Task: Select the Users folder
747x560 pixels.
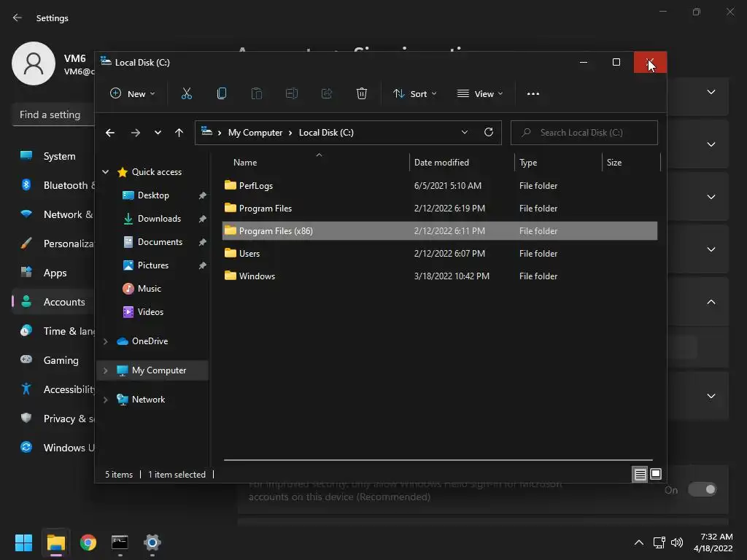Action: 440,253
